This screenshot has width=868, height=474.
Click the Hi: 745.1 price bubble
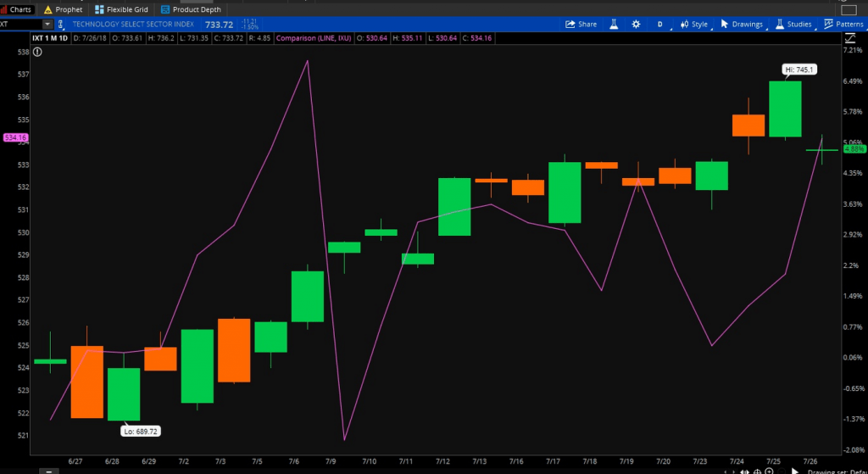click(799, 70)
